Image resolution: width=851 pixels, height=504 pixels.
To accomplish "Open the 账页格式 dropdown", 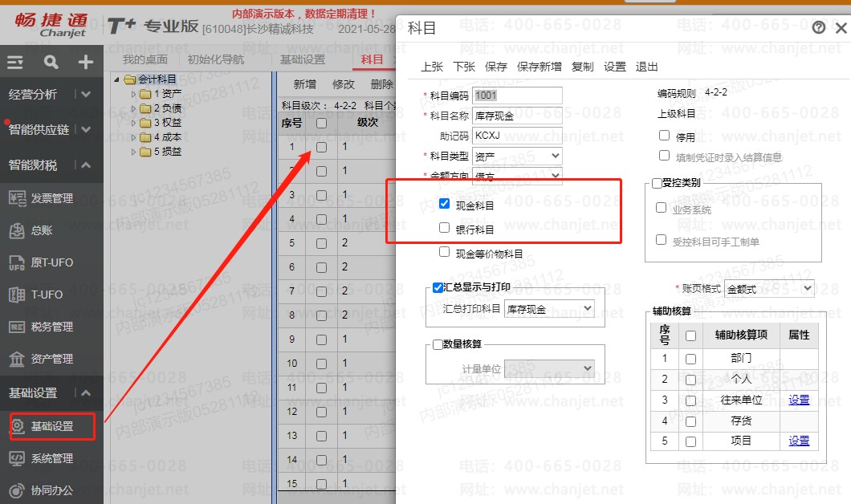I will 770,289.
